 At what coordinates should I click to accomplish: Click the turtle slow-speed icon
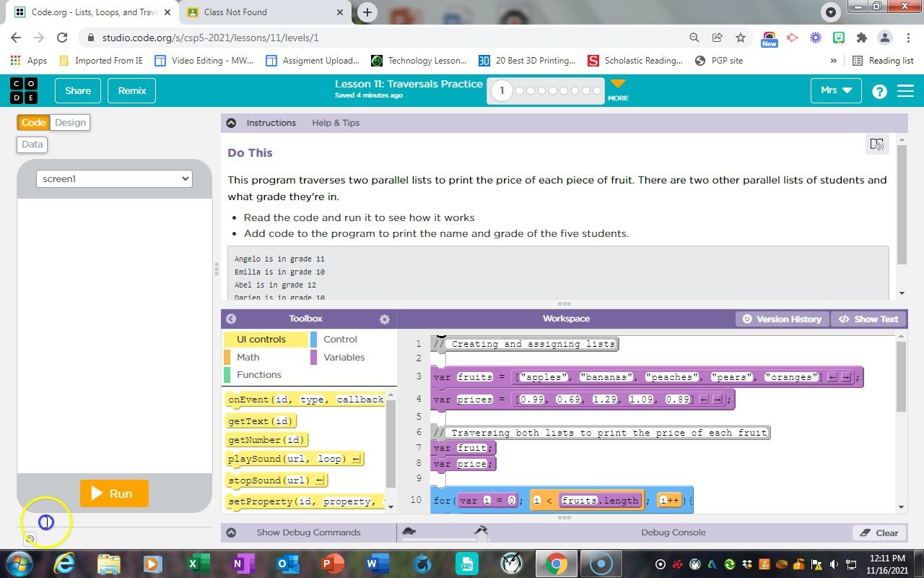[x=409, y=532]
